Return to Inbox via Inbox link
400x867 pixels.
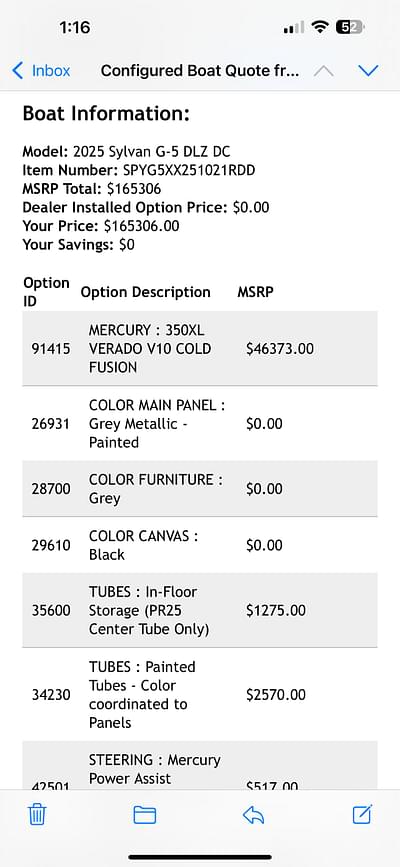coord(51,71)
